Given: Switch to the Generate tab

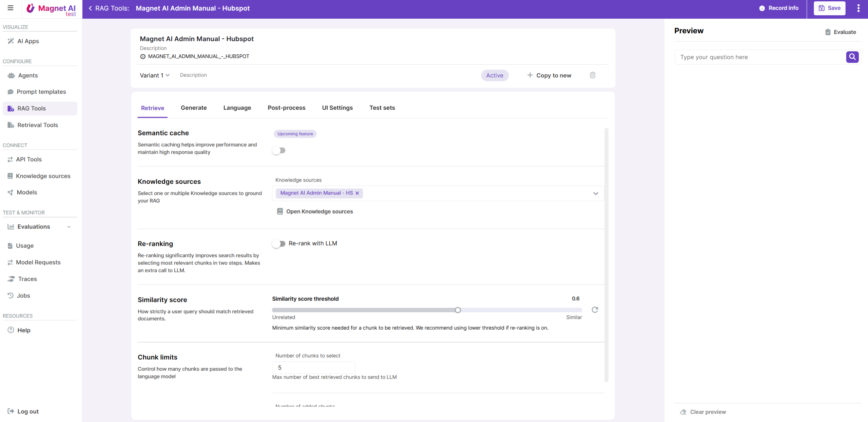Looking at the screenshot, I should point(194,108).
